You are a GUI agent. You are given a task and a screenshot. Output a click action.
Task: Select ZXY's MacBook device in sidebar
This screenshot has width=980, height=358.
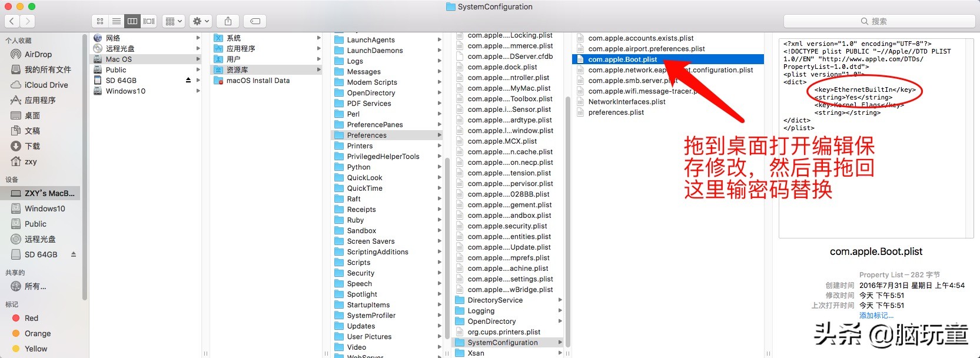coord(39,193)
